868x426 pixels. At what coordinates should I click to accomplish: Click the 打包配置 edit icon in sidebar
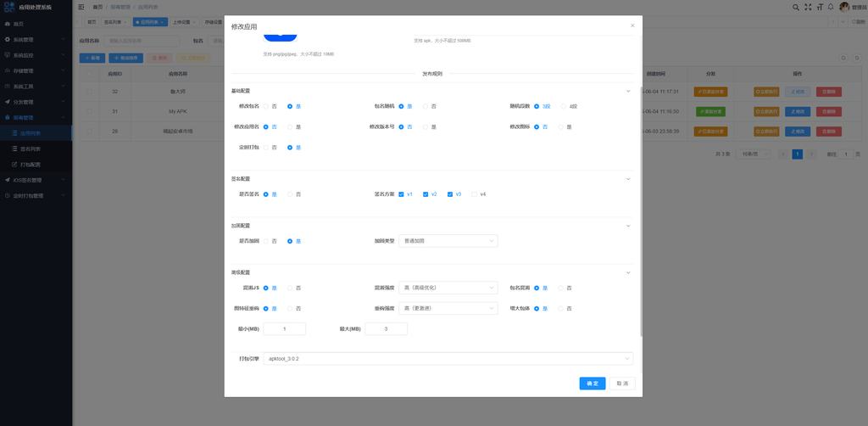15,165
